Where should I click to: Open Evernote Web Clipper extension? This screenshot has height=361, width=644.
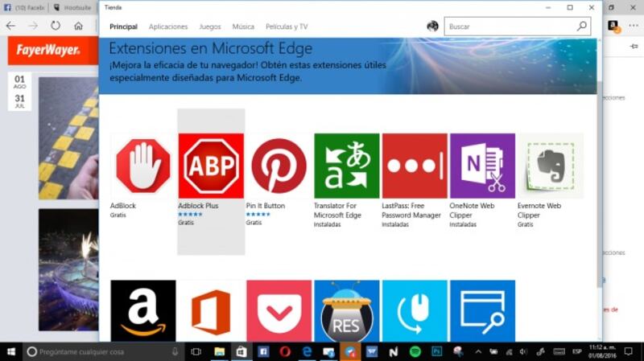coord(550,166)
